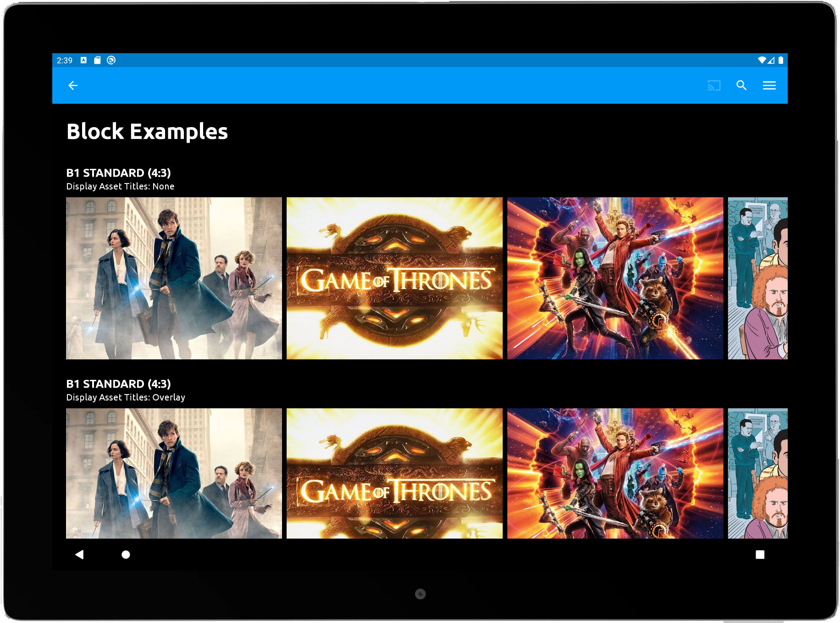Open the comic-style thumbnail in the None row
Viewport: 840px width, 623px height.
click(x=757, y=278)
